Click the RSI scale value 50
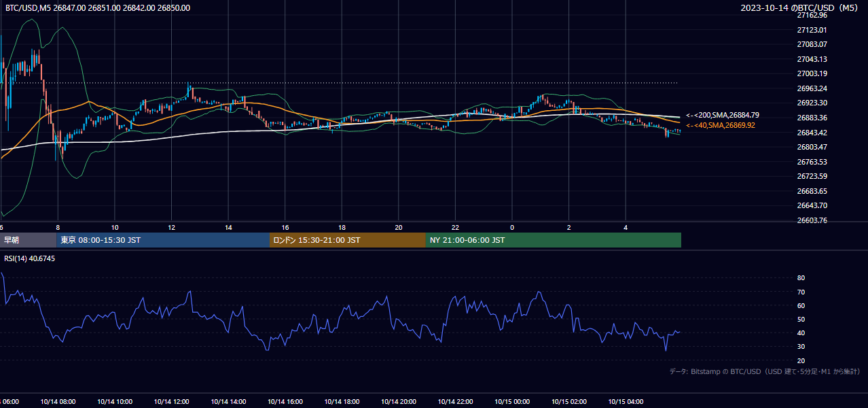Screen dimensions: 868x408 coord(801,319)
